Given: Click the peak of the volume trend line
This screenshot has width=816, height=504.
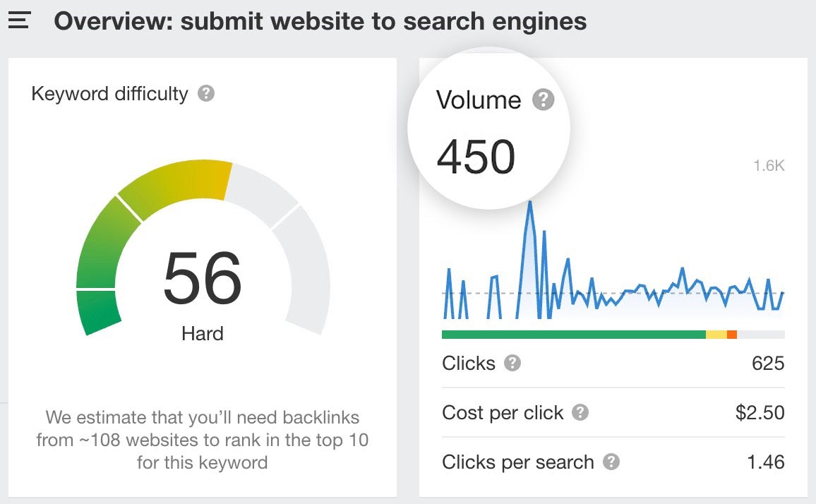Looking at the screenshot, I should tap(531, 201).
